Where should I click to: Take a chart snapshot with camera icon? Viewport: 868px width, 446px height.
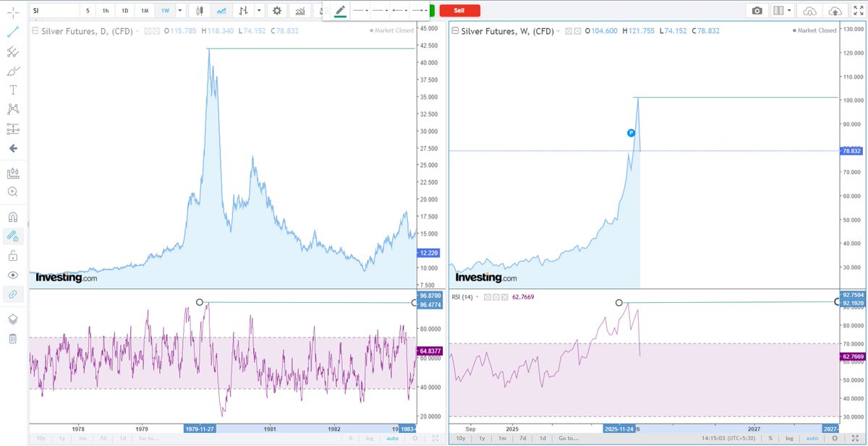pos(757,11)
